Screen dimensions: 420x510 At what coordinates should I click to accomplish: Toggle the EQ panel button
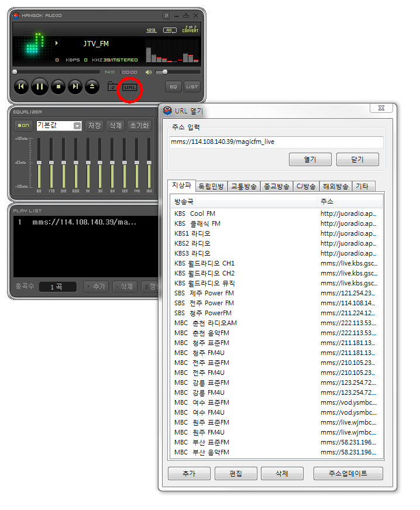coord(173,87)
